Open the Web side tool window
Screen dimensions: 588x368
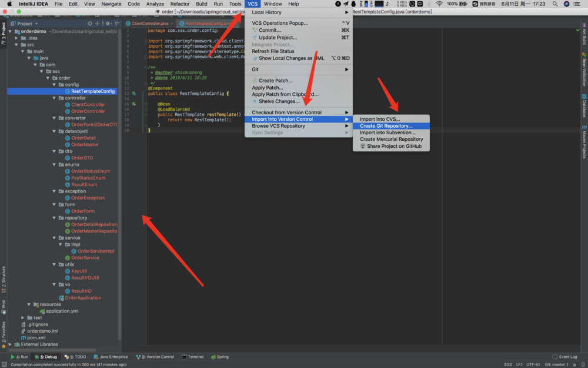click(4, 306)
